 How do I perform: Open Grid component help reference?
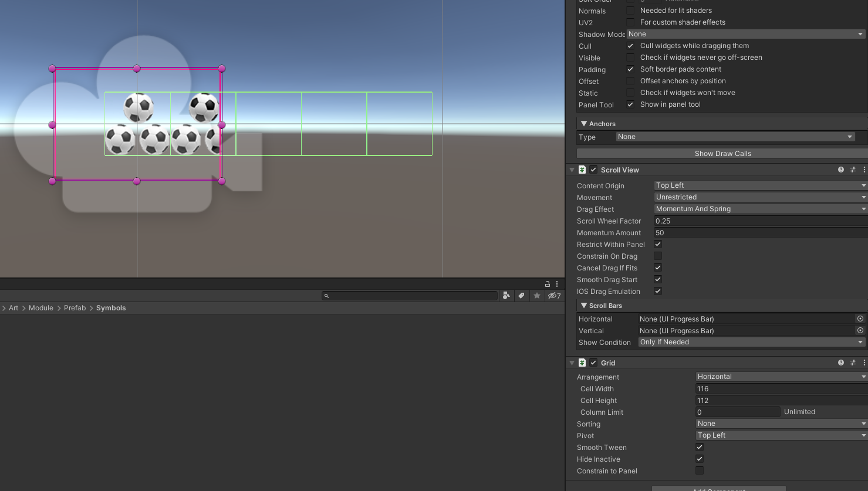pos(841,363)
